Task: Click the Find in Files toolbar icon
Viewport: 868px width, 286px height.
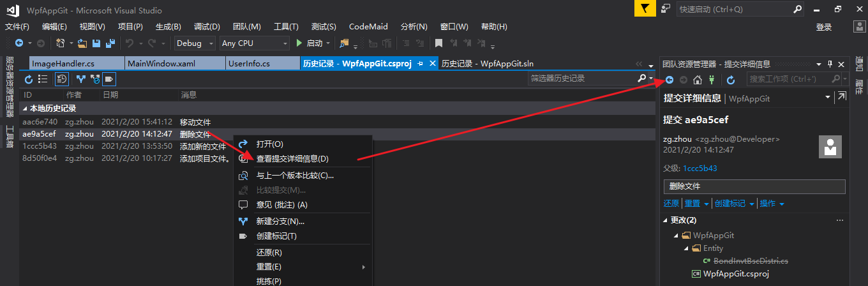Action: [345, 43]
